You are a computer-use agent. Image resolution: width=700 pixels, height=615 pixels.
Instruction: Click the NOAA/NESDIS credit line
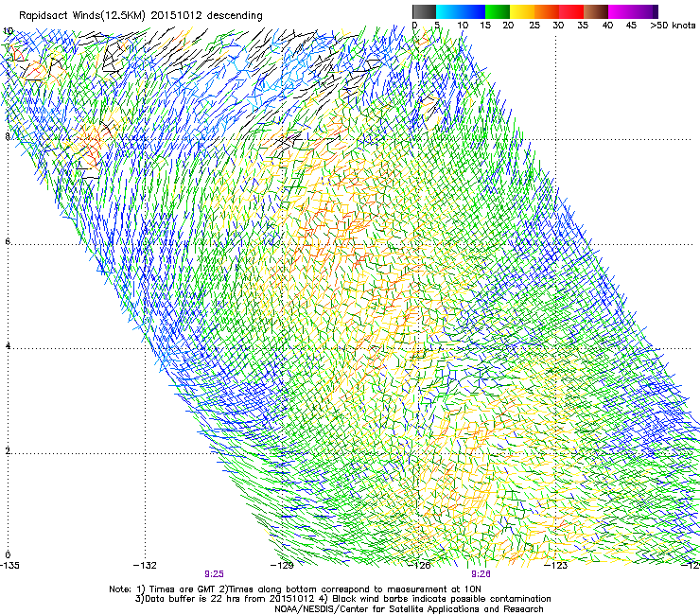[409, 609]
